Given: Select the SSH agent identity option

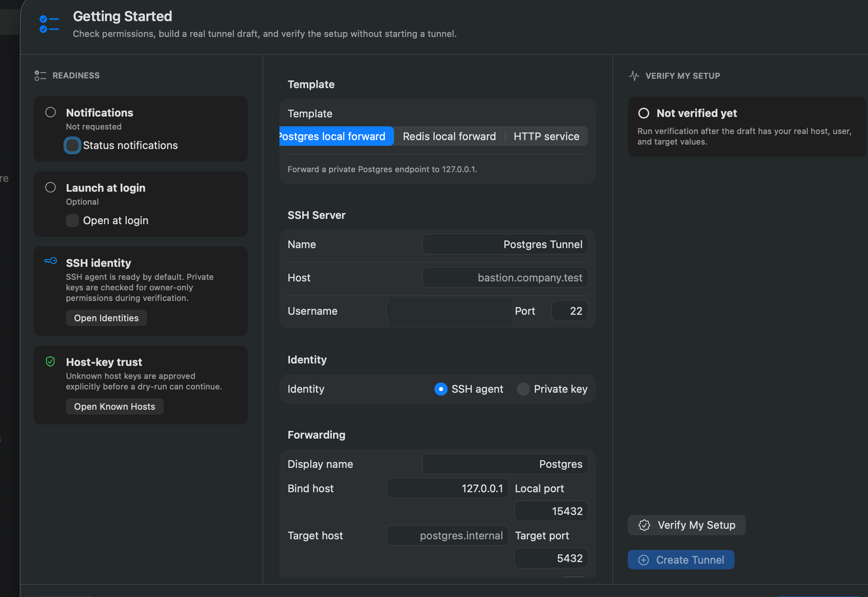Looking at the screenshot, I should pos(441,389).
